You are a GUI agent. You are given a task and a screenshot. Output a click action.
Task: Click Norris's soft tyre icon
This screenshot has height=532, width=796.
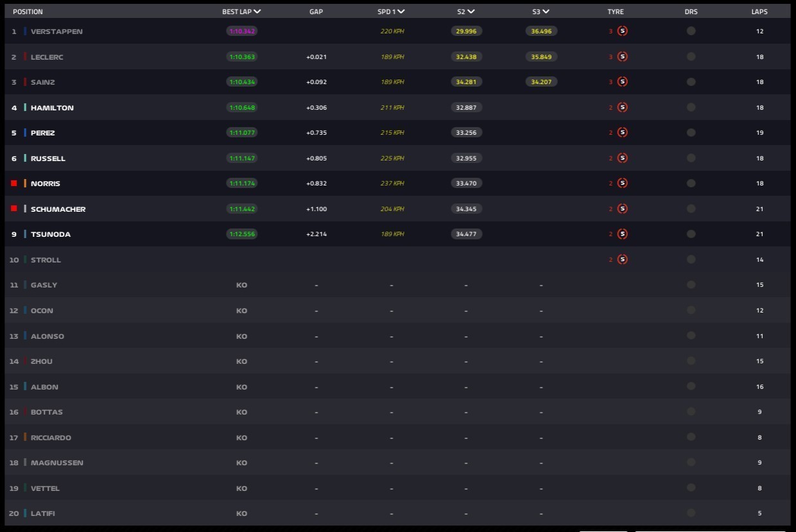point(622,183)
